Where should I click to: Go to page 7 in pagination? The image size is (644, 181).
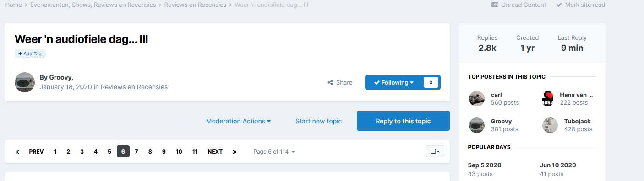pos(136,152)
